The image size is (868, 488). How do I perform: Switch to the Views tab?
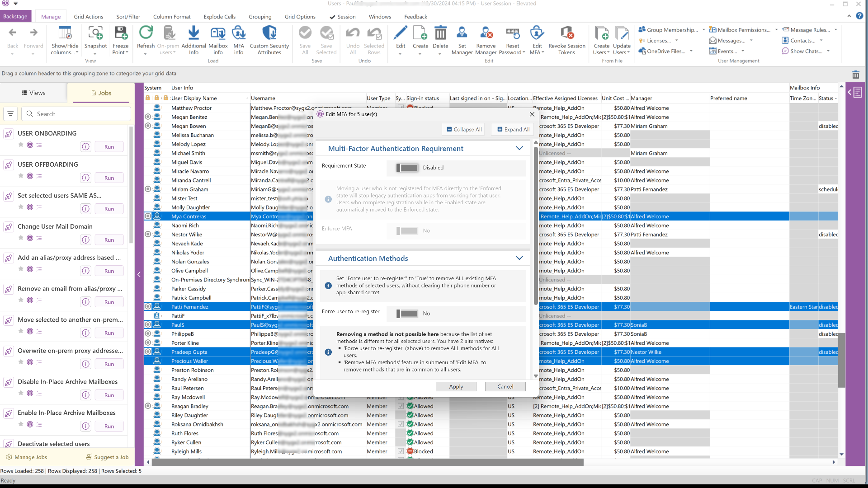tap(33, 93)
